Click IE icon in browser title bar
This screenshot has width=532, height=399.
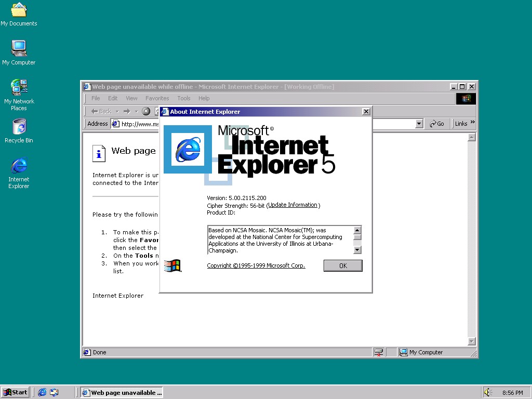click(x=87, y=87)
